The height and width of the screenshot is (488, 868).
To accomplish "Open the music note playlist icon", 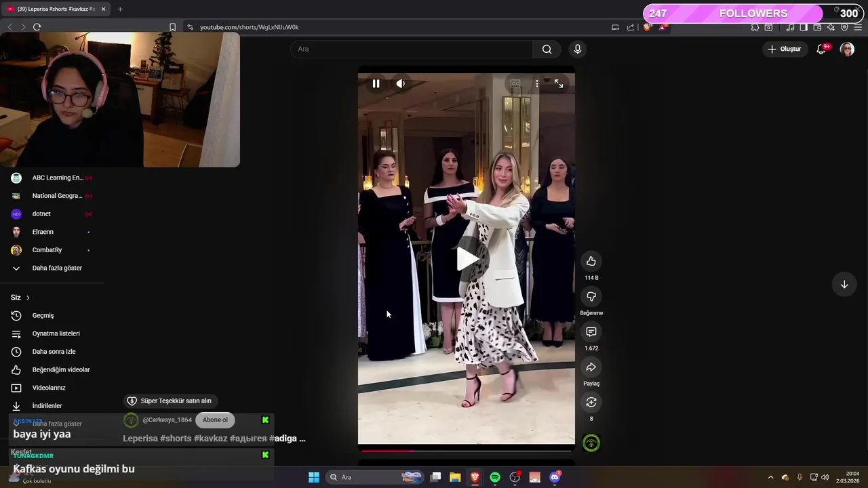I will [790, 27].
